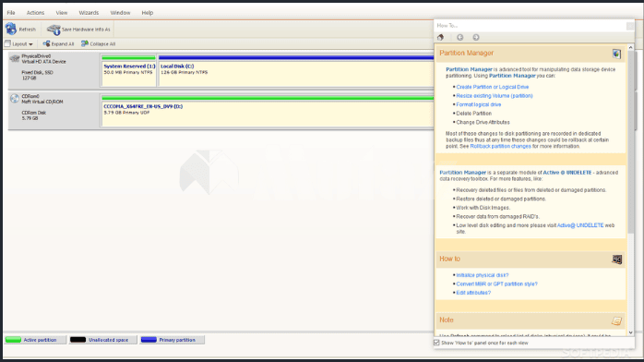Click the 'Msft Virtual CD/ROM' text

pyautogui.click(x=42, y=102)
